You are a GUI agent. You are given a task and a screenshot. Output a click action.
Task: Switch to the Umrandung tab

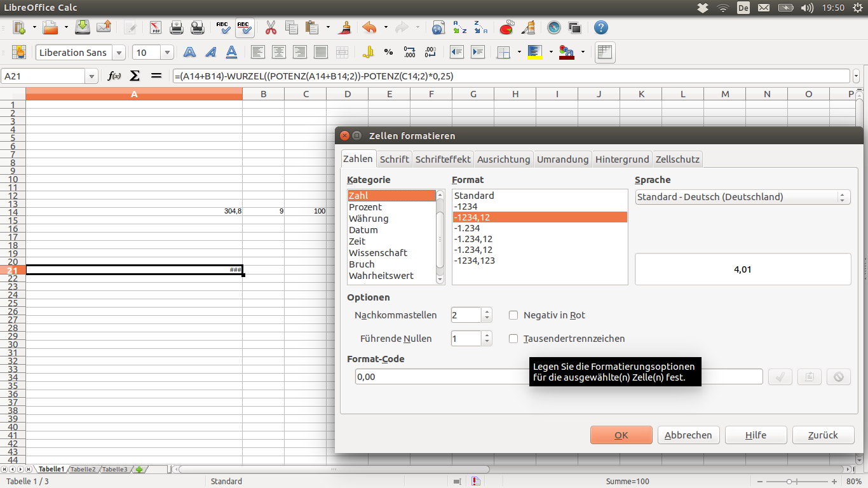(x=562, y=159)
